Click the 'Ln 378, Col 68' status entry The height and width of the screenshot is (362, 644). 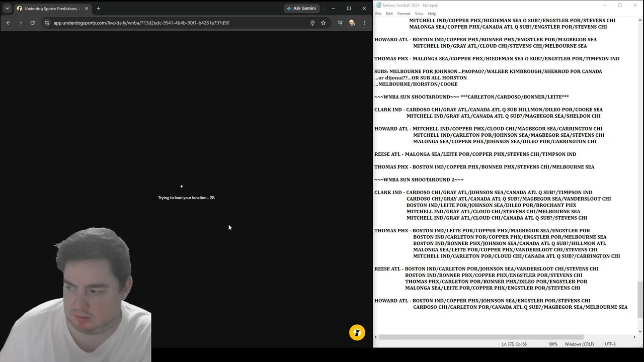pos(514,344)
